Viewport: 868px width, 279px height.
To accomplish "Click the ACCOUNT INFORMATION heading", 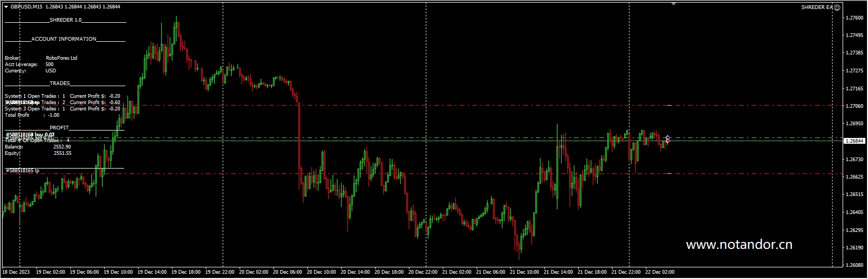I will [64, 39].
